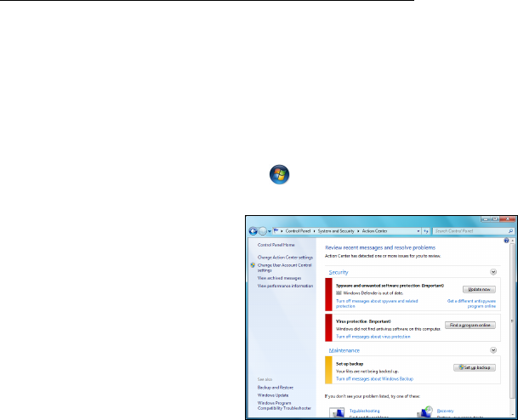Image resolution: width=518 pixels, height=420 pixels.
Task: Open Get a different antispyware program online
Action: pyautogui.click(x=471, y=304)
